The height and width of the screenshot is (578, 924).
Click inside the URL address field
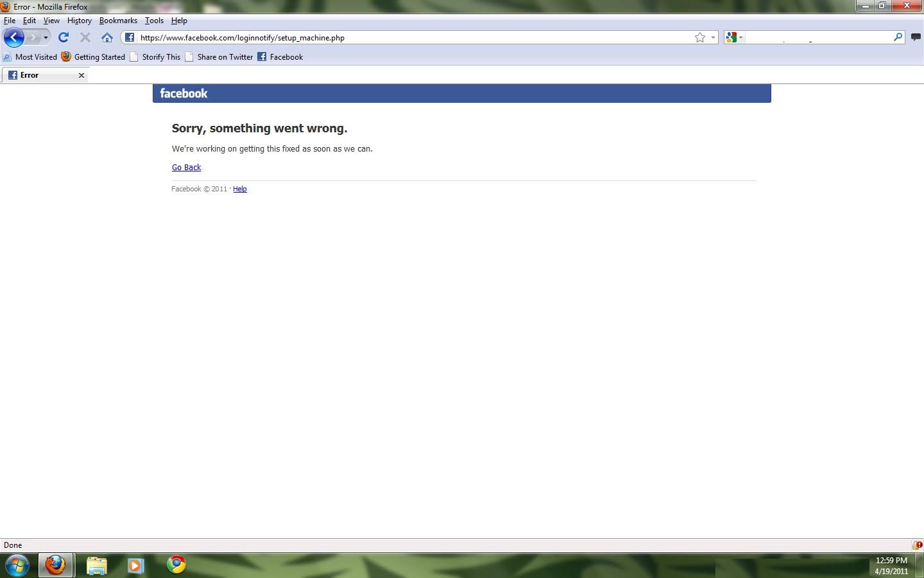coord(411,37)
